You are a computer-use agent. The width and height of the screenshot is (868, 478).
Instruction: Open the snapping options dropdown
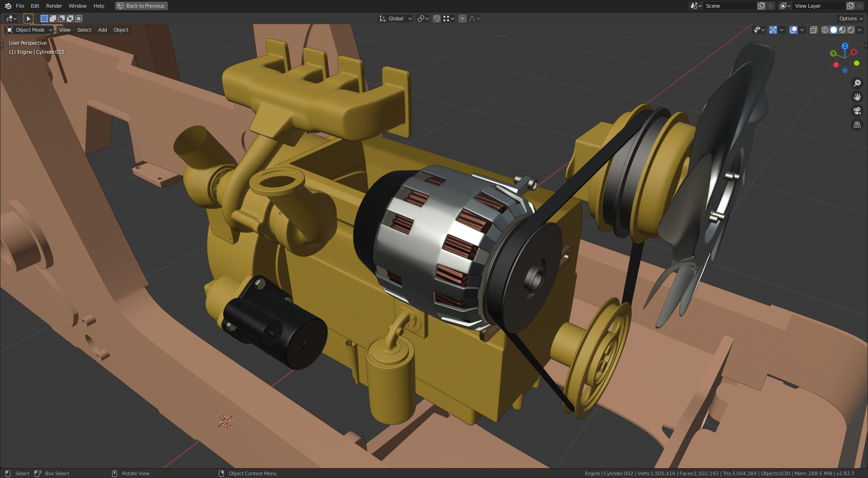click(x=448, y=19)
